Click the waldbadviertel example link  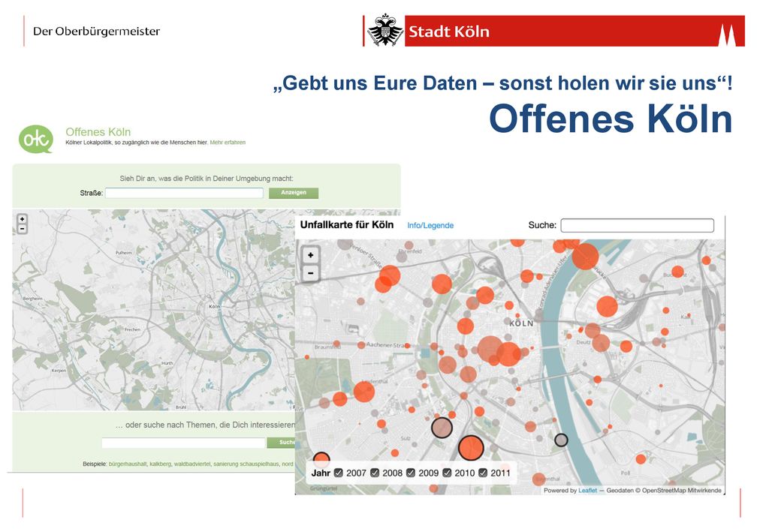tap(192, 464)
